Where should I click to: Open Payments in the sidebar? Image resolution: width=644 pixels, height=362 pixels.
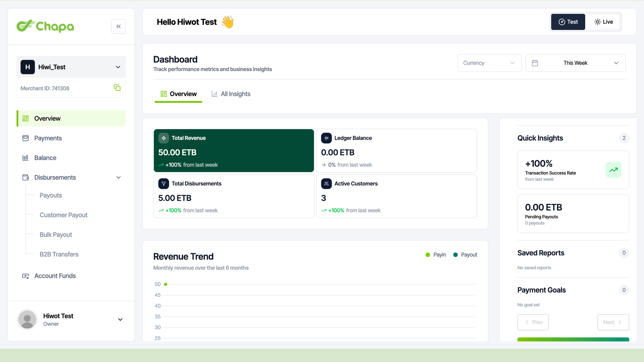coord(71,138)
